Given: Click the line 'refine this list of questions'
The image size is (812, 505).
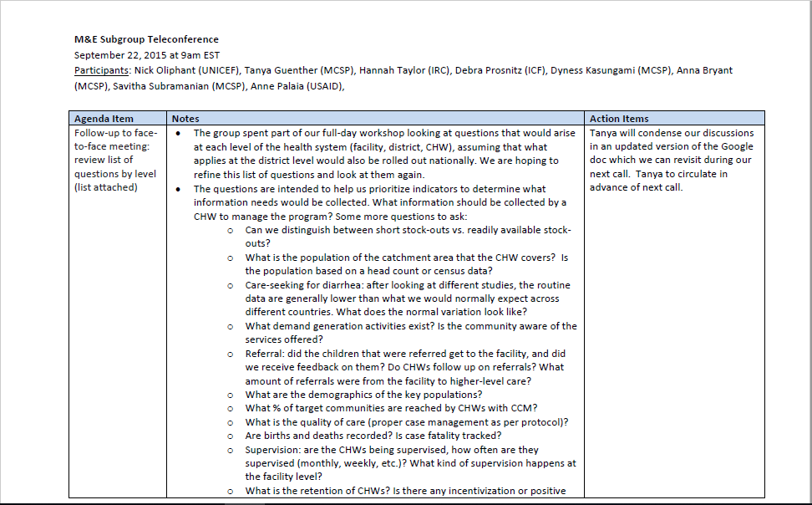Looking at the screenshot, I should click(x=309, y=174).
